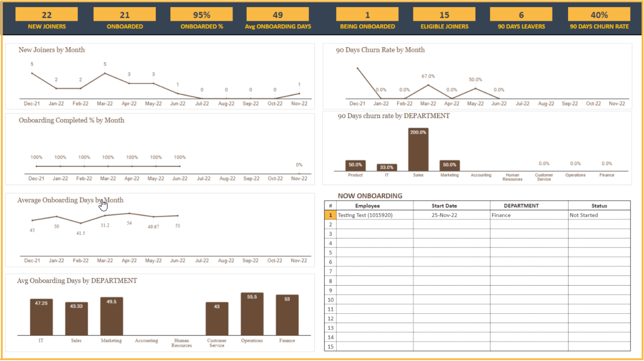Select the 90 Days Leavers value 6
Image resolution: width=644 pixels, height=361 pixels.
click(521, 15)
